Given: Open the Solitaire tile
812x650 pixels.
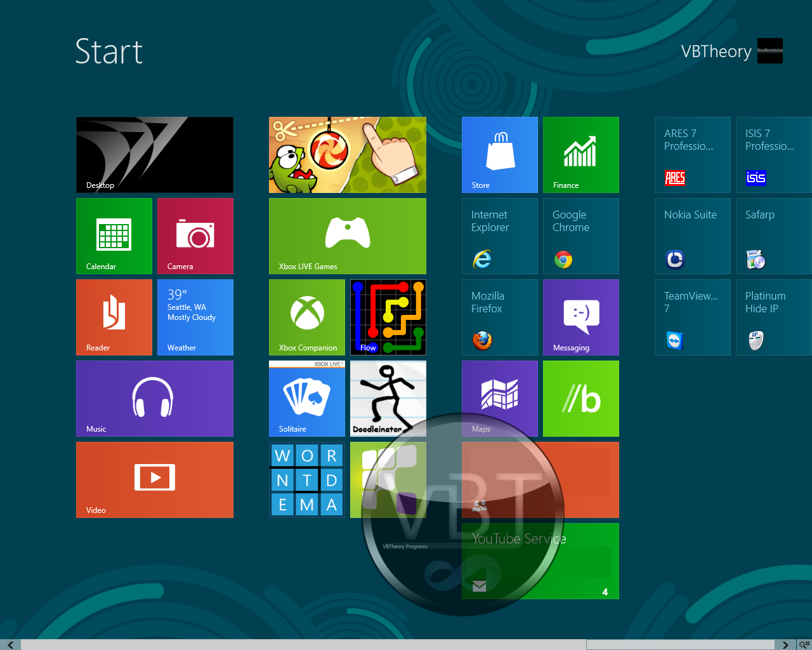Looking at the screenshot, I should coord(307,399).
